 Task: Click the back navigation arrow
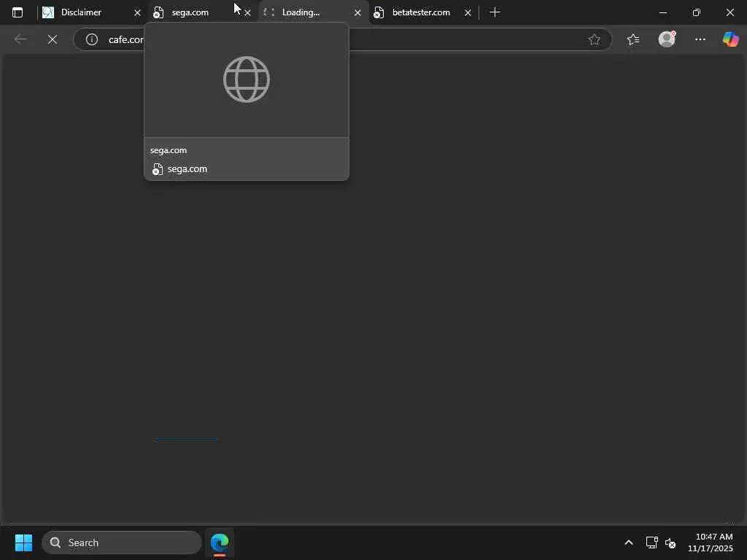[x=20, y=39]
